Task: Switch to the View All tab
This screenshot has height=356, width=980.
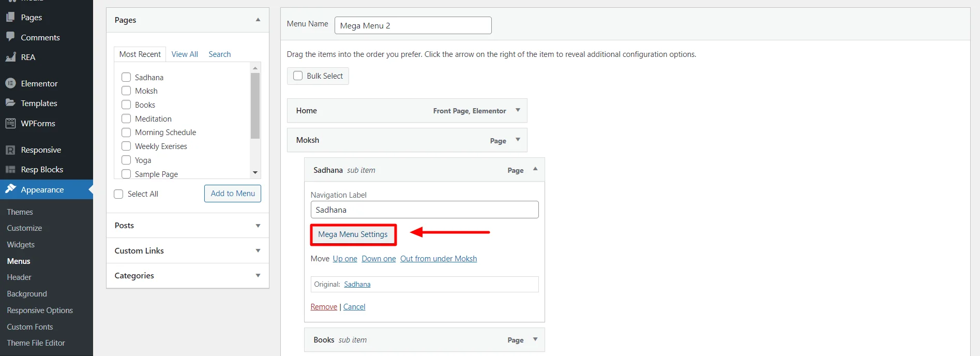Action: (185, 54)
